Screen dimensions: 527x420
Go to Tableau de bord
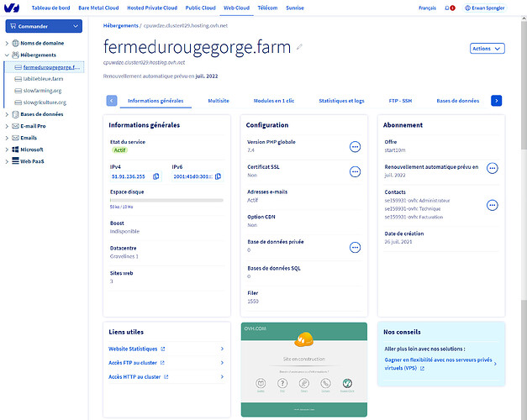click(x=50, y=8)
